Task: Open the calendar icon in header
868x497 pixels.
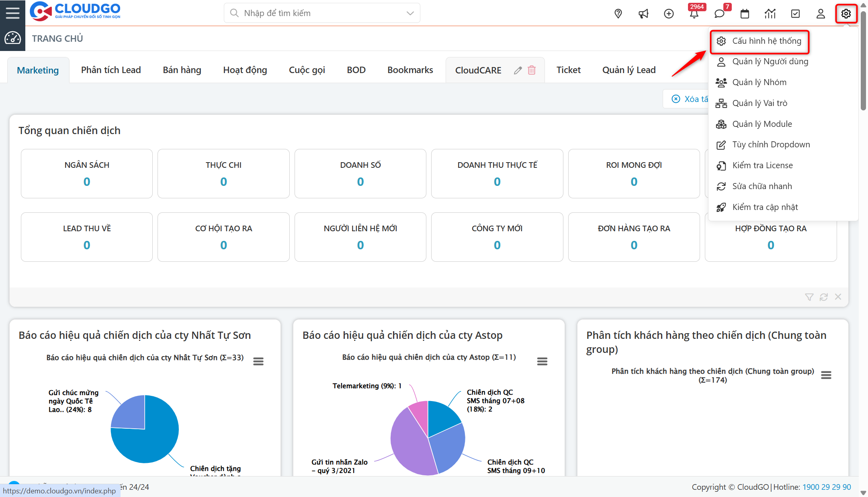Action: tap(745, 14)
